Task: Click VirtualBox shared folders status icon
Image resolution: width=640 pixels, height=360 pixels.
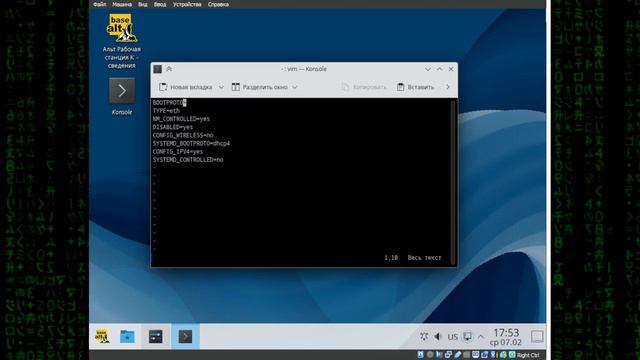Action: point(467,355)
